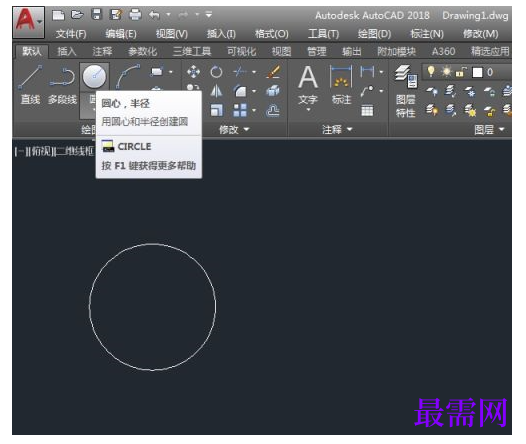
Task: Open the Undo history dropdown arrow
Action: [168, 15]
